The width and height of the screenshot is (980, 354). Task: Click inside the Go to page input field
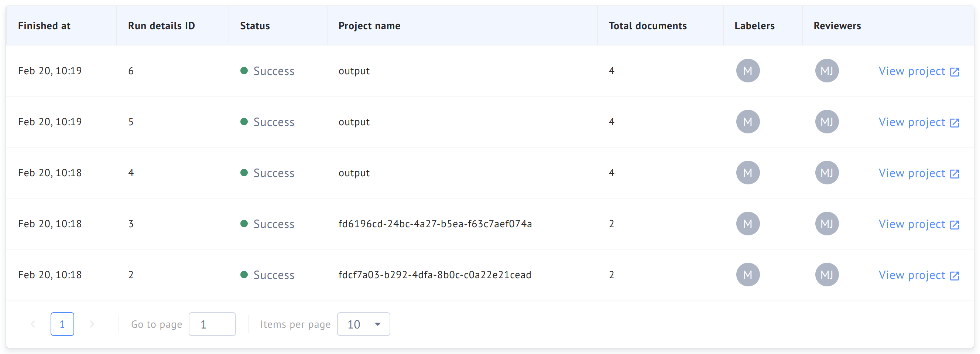[212, 324]
